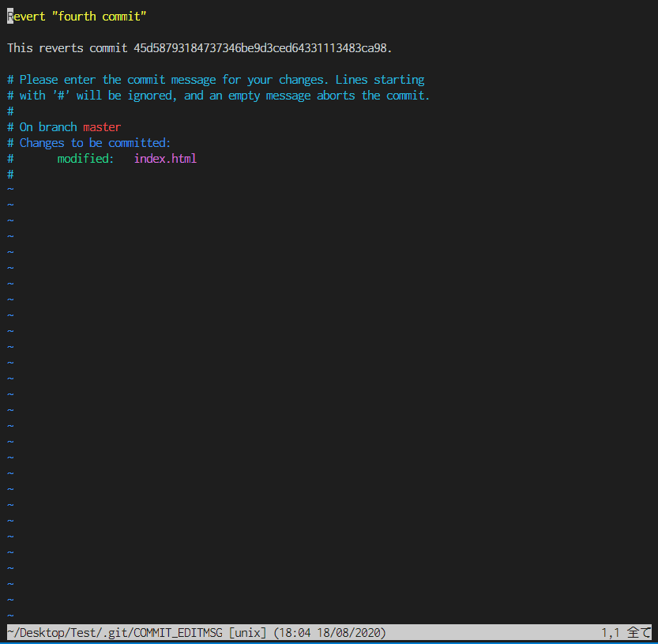Click the timestamp (18:04 18/08/2020) in status bar
Image resolution: width=658 pixels, height=644 pixels.
pos(329,633)
